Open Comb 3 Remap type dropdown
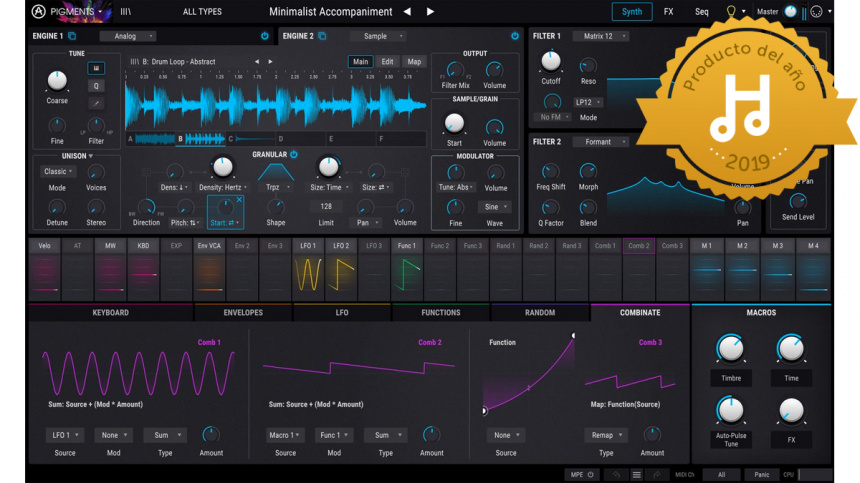Screen dimensions: 860x483 [x=606, y=435]
